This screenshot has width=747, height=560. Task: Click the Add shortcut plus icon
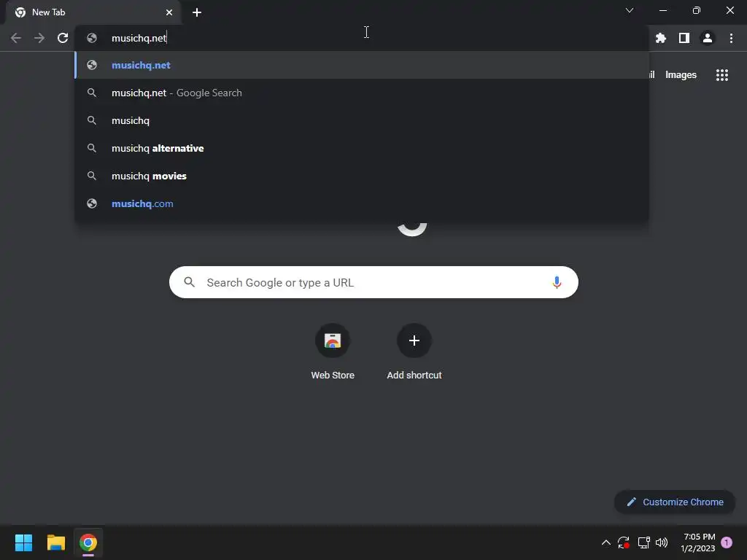(x=414, y=341)
